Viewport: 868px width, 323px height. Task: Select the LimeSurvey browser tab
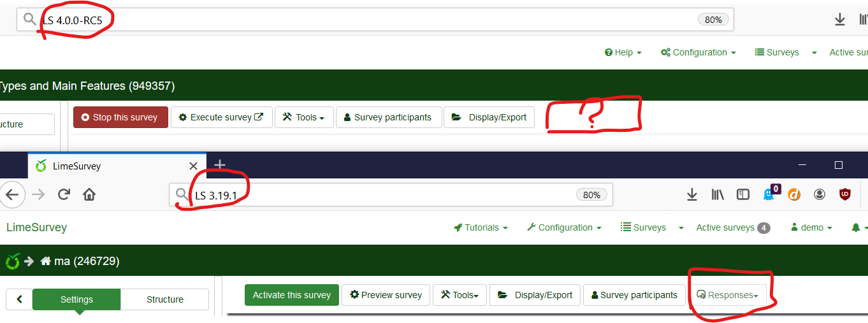(x=117, y=166)
